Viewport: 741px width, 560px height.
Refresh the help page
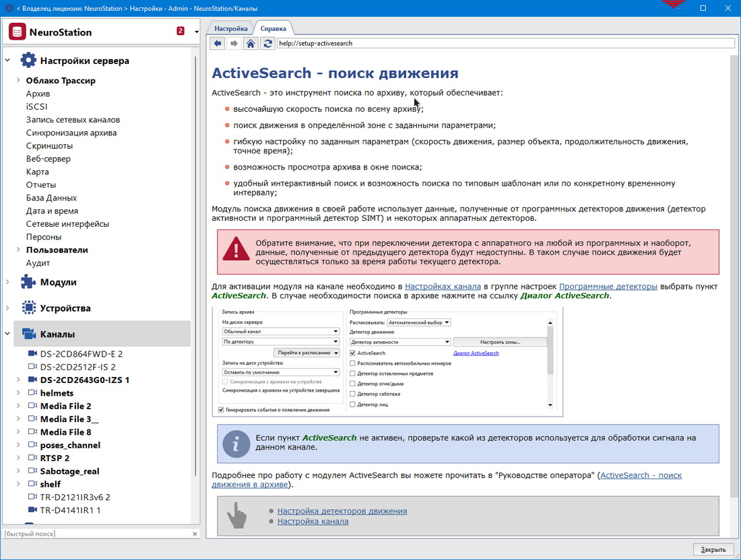pos(267,43)
